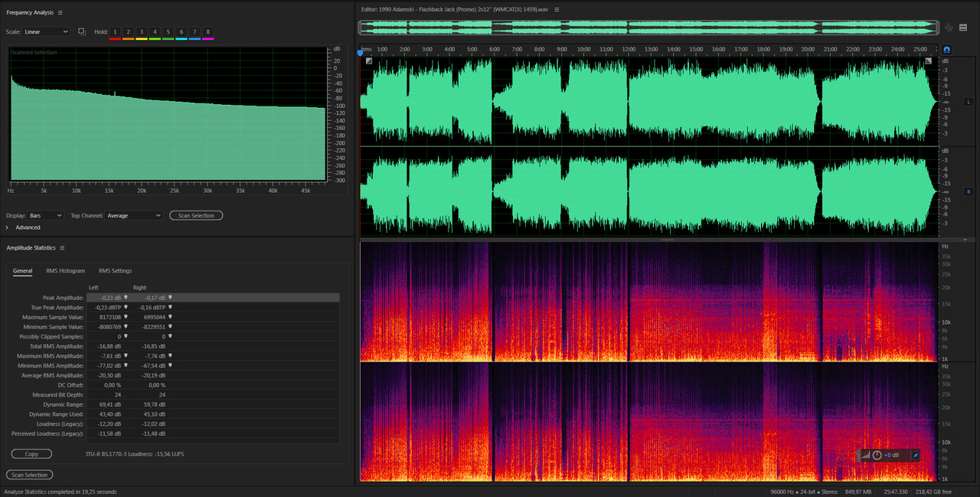Toggle Hold button 8
The height and width of the screenshot is (497, 980).
click(x=207, y=31)
